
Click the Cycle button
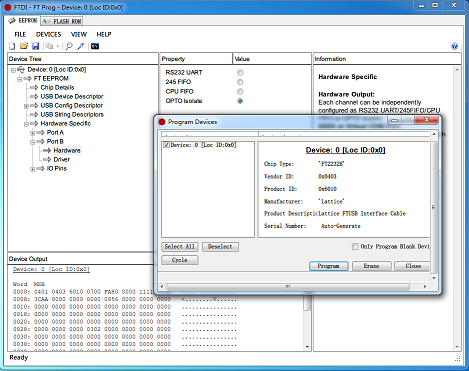[x=180, y=260]
